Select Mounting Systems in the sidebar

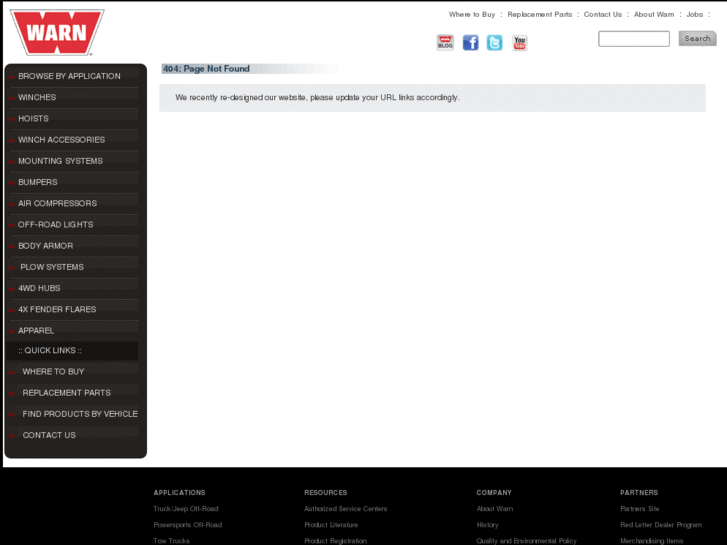(60, 161)
